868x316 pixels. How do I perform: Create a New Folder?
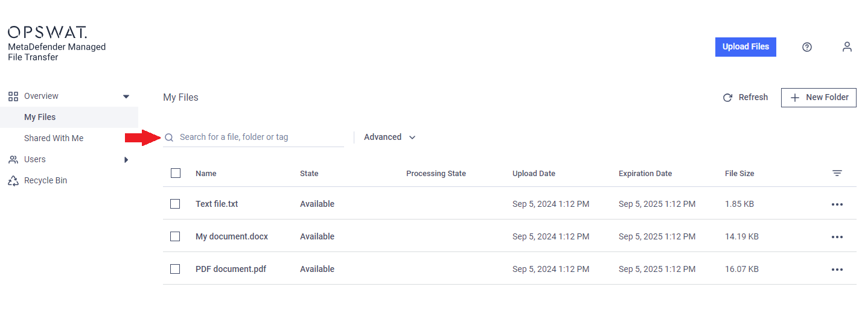click(819, 97)
